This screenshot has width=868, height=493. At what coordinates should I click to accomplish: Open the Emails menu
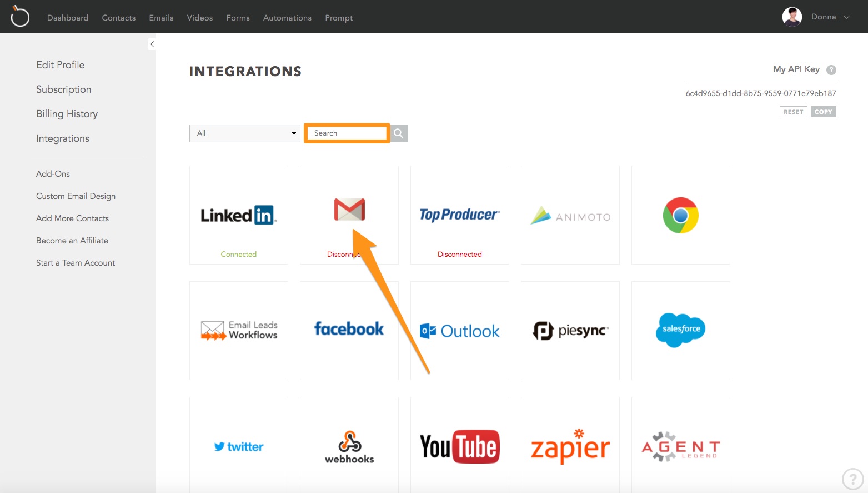pyautogui.click(x=161, y=18)
